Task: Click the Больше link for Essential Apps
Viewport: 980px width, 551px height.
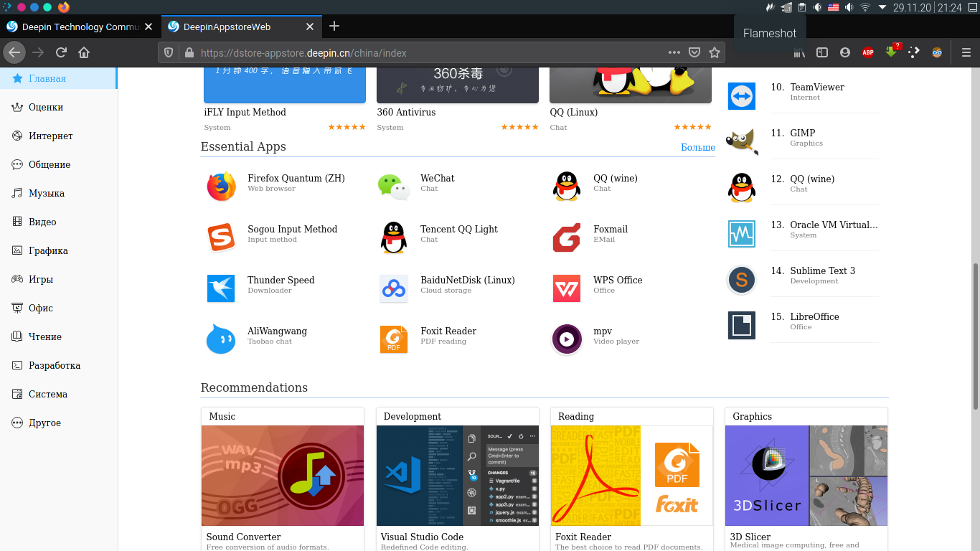Action: [697, 147]
